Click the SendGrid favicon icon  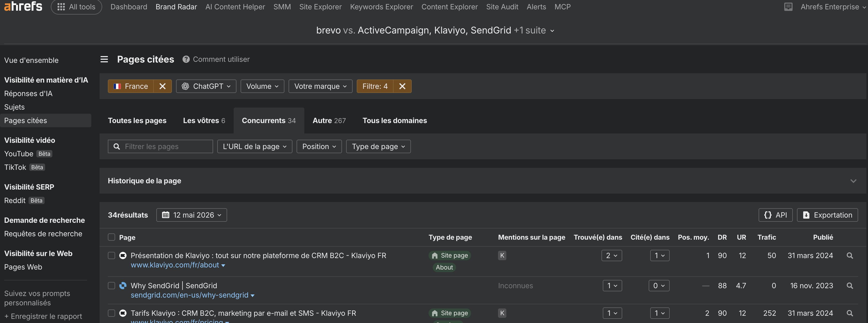click(x=123, y=286)
